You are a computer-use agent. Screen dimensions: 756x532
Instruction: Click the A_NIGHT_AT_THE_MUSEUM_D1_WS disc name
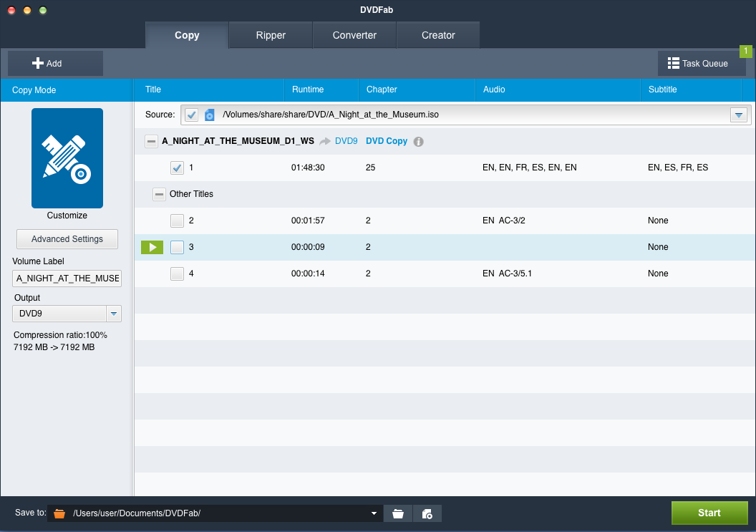click(238, 141)
